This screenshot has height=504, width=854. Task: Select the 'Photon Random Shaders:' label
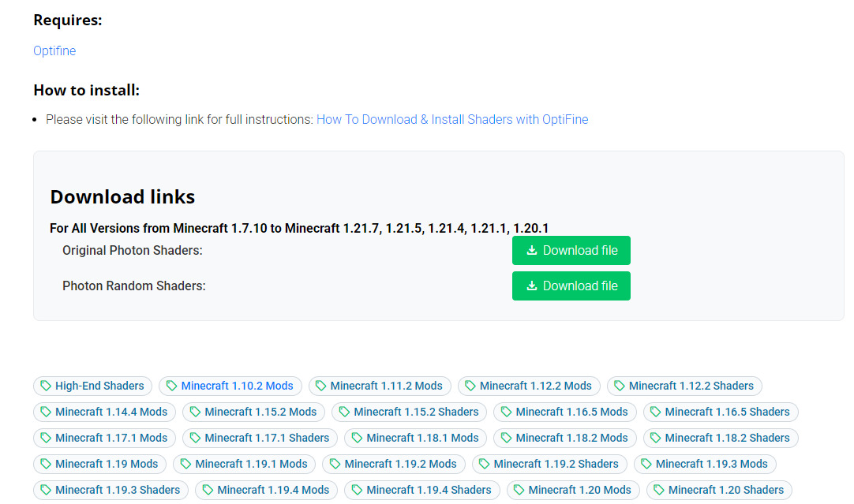coord(134,286)
